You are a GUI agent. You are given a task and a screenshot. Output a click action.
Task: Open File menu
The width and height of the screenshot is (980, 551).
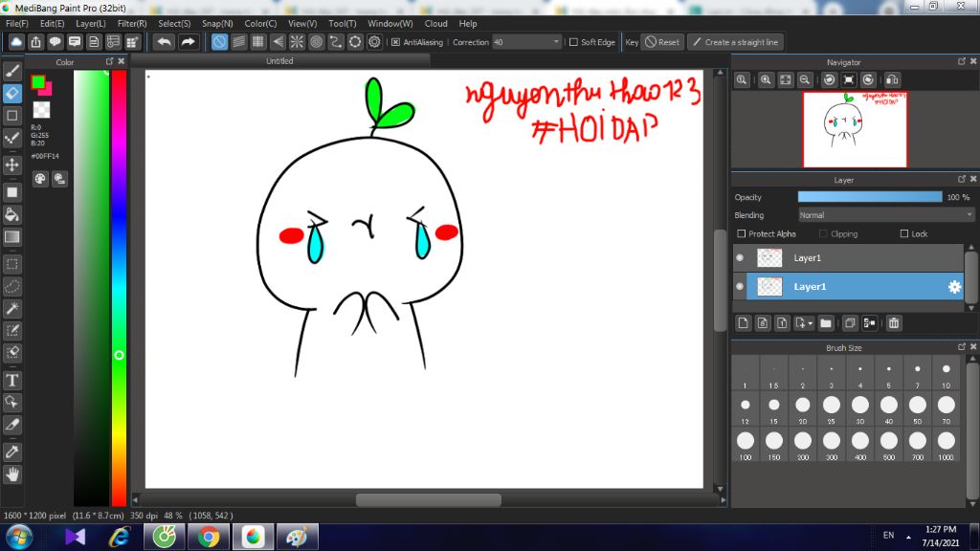[x=17, y=23]
